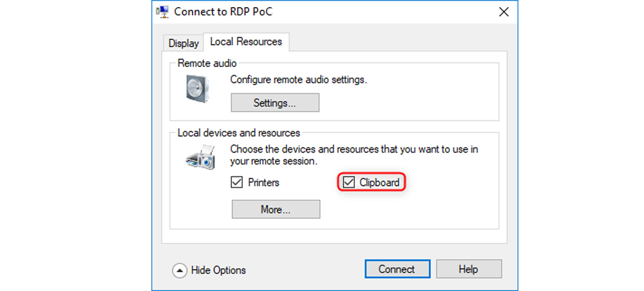This screenshot has width=644, height=291.
Task: Click the remote audio speaker icon
Action: pos(197,88)
